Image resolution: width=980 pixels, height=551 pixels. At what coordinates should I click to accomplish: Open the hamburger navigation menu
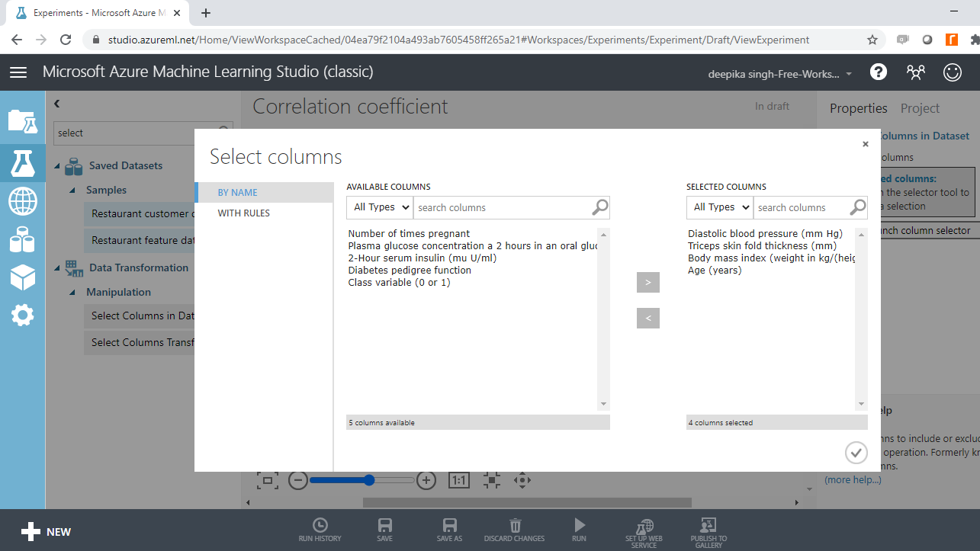pos(18,72)
